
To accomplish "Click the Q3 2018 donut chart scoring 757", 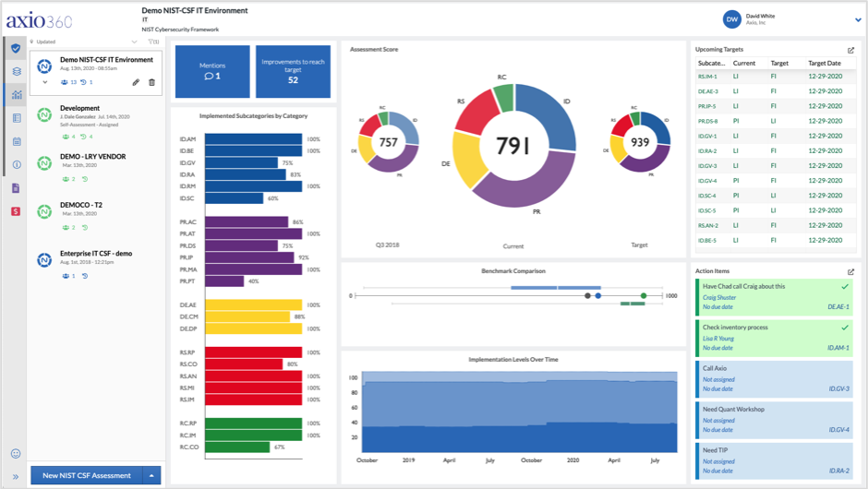I will pyautogui.click(x=388, y=142).
